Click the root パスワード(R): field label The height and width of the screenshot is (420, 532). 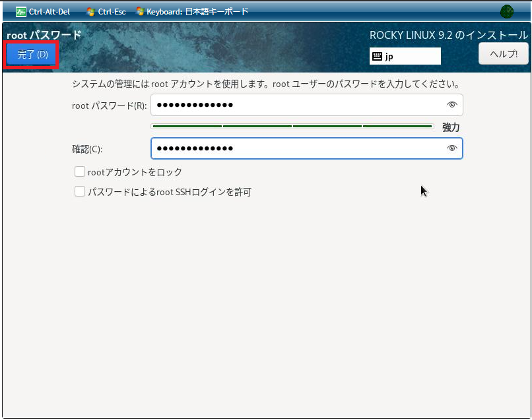pos(109,105)
